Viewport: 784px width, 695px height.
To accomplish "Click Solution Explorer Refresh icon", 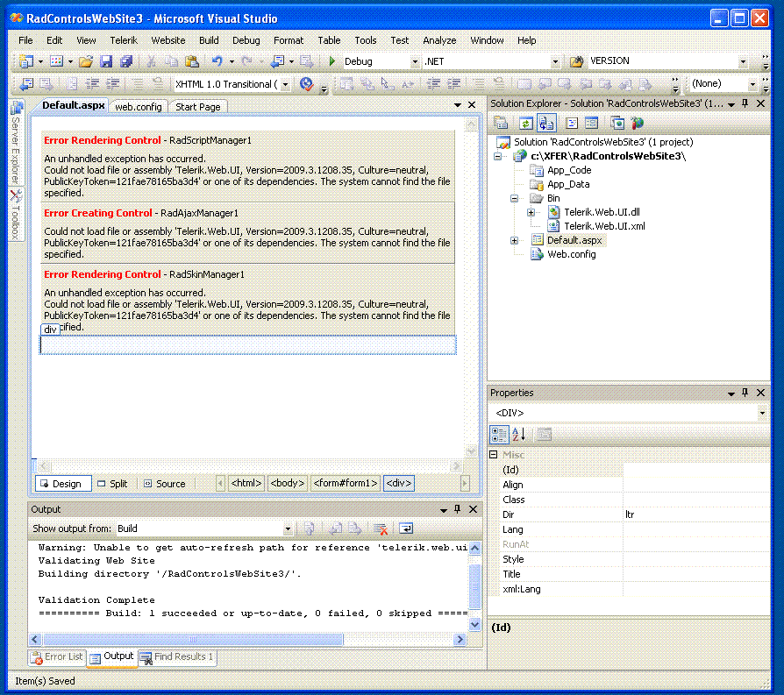I will [525, 123].
